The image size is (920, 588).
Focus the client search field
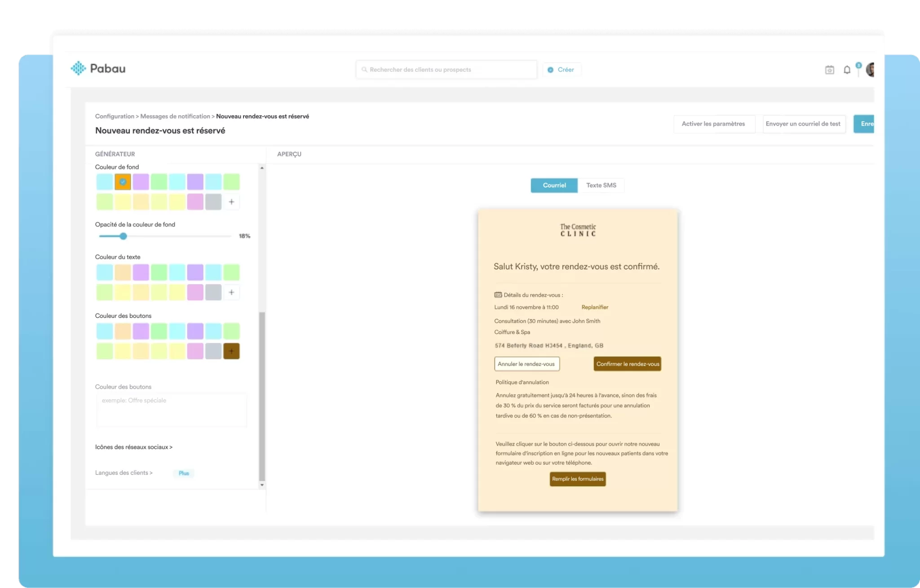(446, 70)
